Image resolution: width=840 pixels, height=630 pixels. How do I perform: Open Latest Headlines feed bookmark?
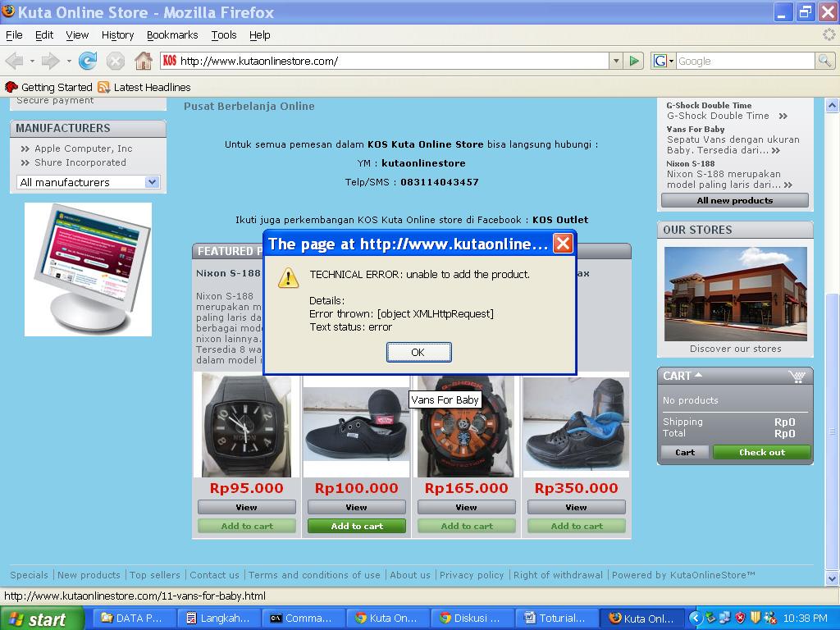(144, 87)
